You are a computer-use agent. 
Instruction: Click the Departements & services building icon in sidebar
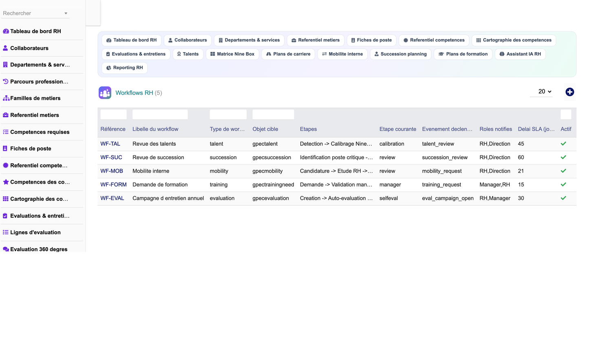coord(5,65)
